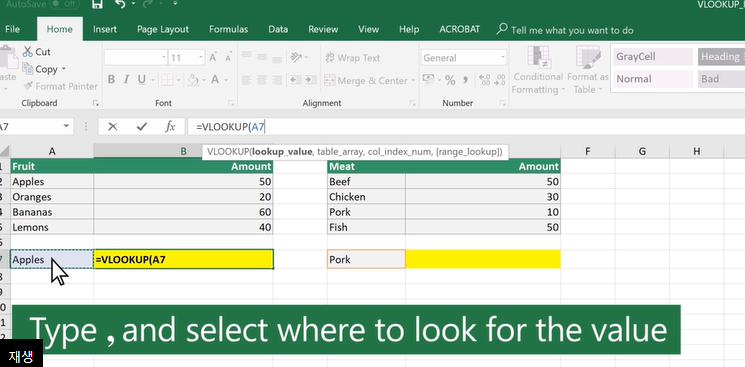Screen dimensions: 745x367
Task: Click the Center align icon
Action: (x=262, y=80)
